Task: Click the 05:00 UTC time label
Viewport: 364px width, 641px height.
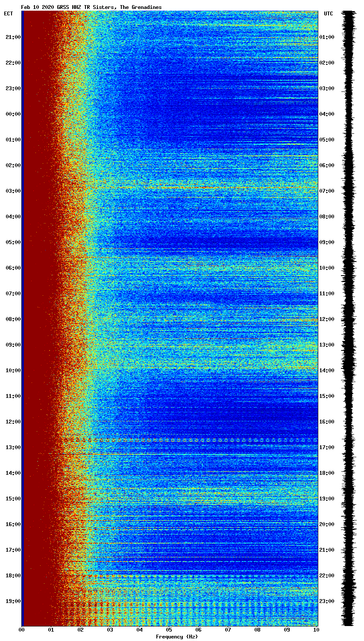Action: pyautogui.click(x=327, y=140)
